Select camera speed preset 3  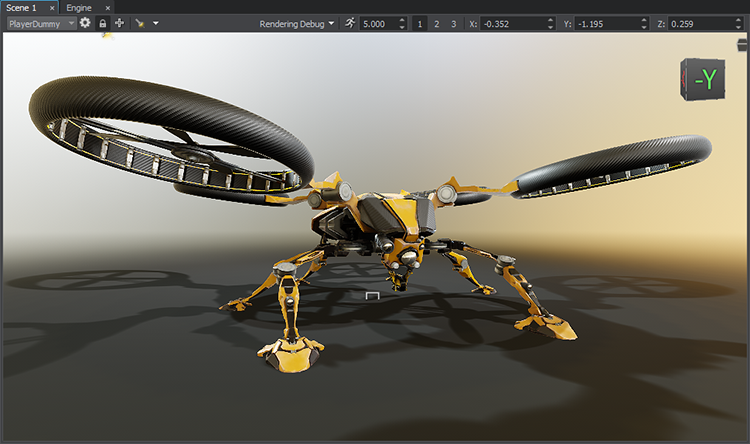tap(452, 23)
